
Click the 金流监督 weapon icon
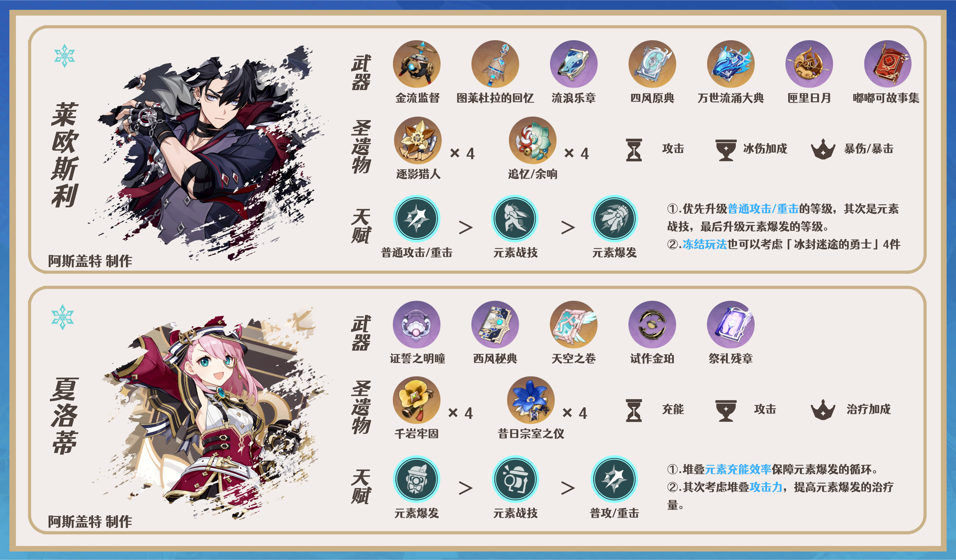pos(417,64)
